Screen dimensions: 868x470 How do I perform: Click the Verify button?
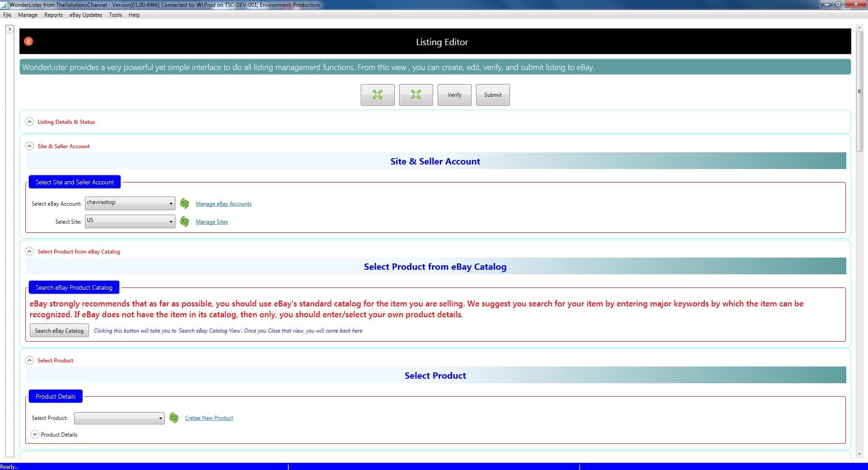point(454,95)
